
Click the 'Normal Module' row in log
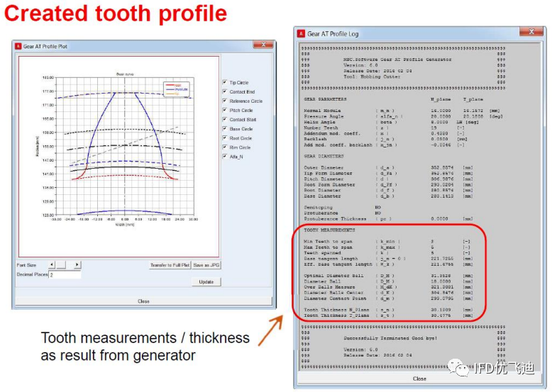(x=403, y=111)
